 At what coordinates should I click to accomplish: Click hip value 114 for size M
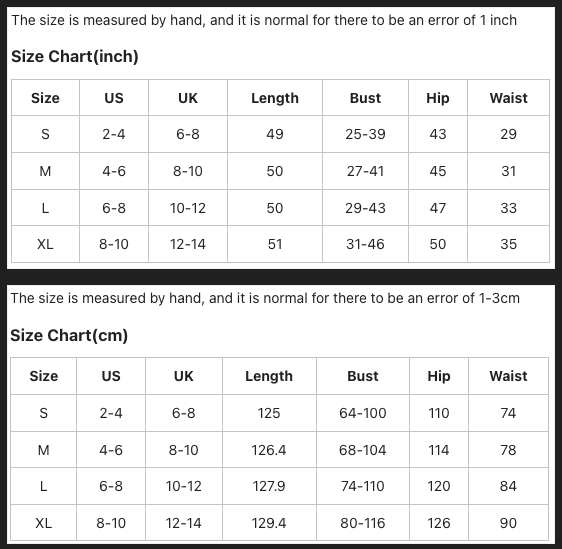coord(439,450)
